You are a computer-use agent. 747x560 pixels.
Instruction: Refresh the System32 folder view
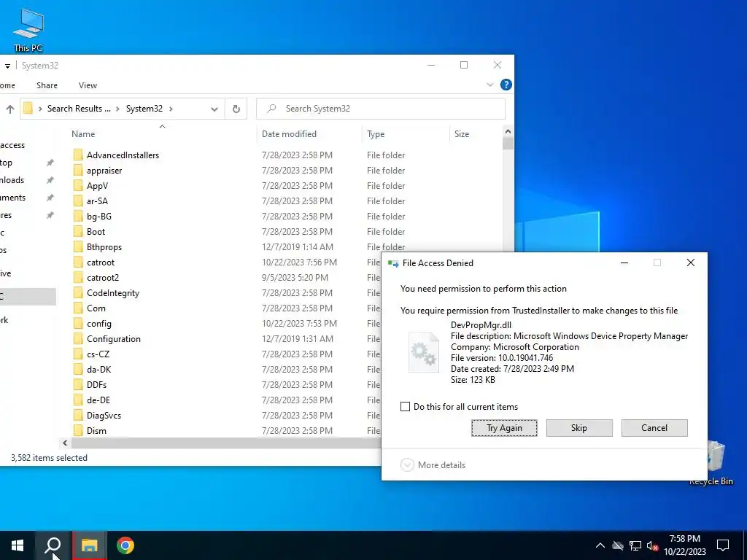pyautogui.click(x=236, y=109)
